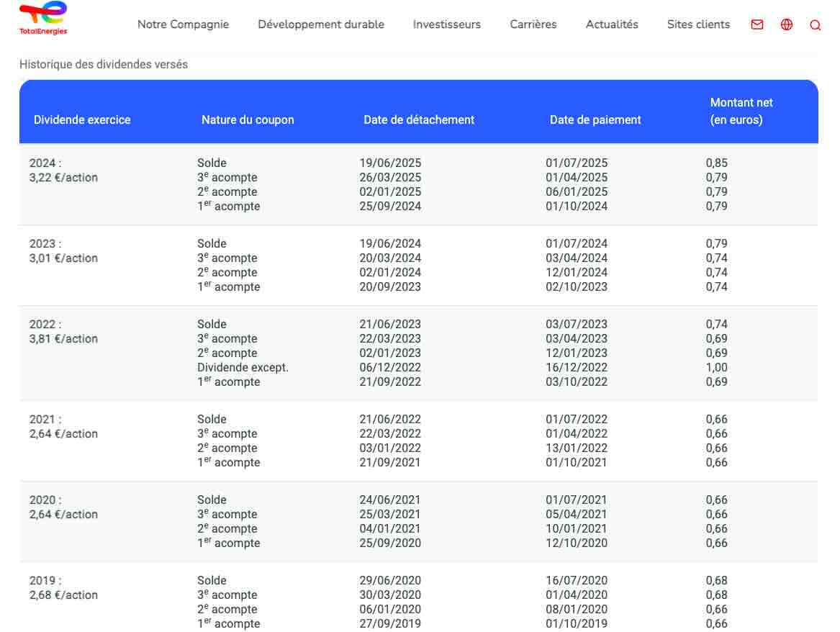Viewport: 840px width, 632px height.
Task: Click payment date 16/12/2022
Action: click(577, 367)
